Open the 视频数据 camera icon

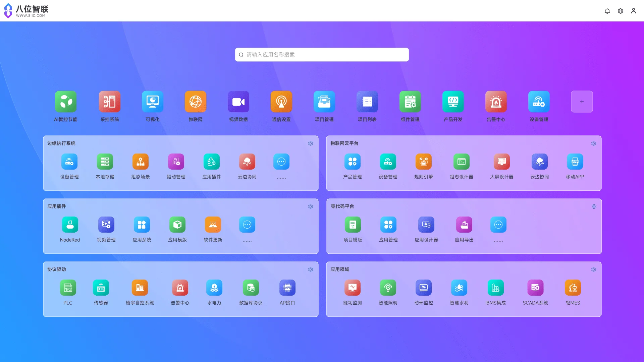238,102
